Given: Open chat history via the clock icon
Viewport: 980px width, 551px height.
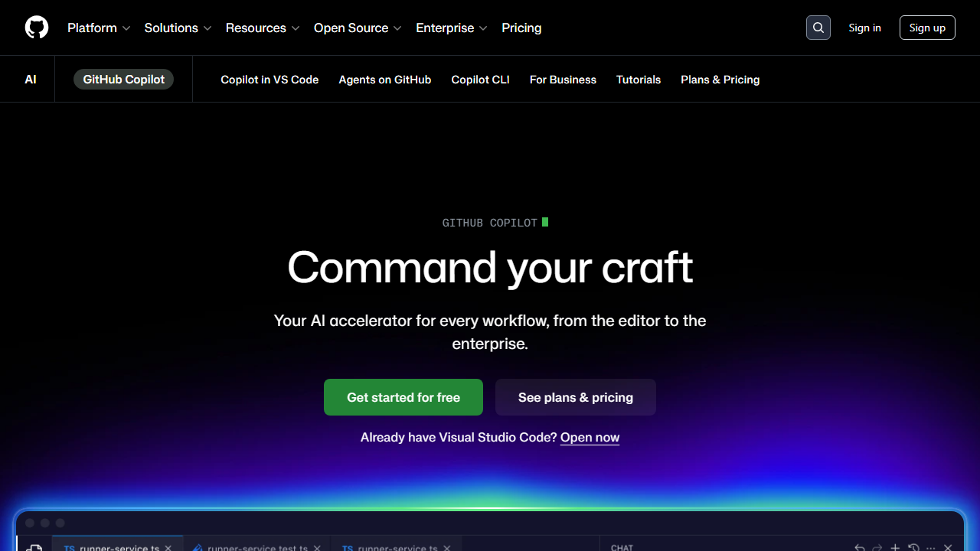Looking at the screenshot, I should coord(913,548).
